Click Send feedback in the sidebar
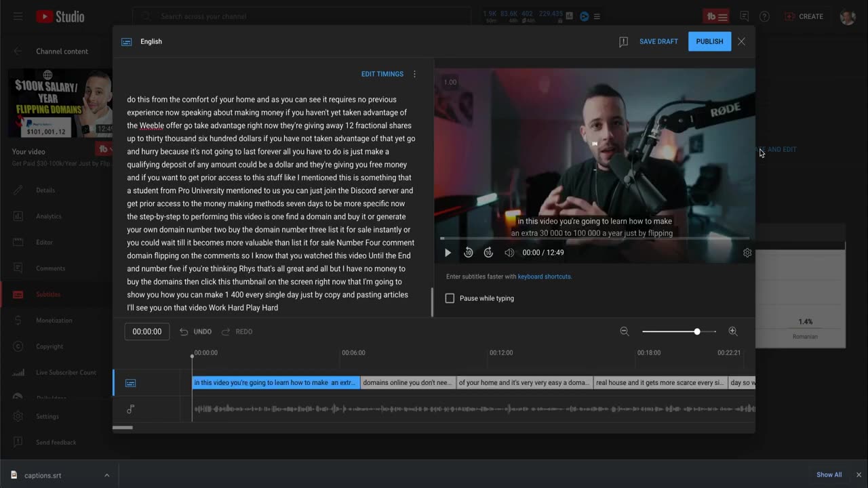 tap(56, 442)
